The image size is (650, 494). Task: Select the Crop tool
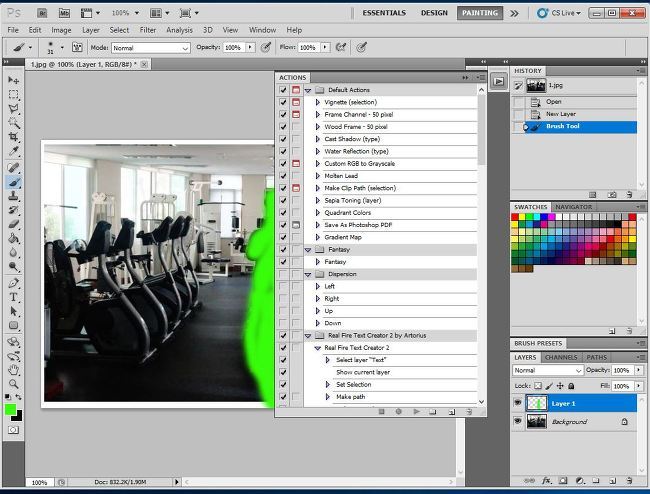13,137
